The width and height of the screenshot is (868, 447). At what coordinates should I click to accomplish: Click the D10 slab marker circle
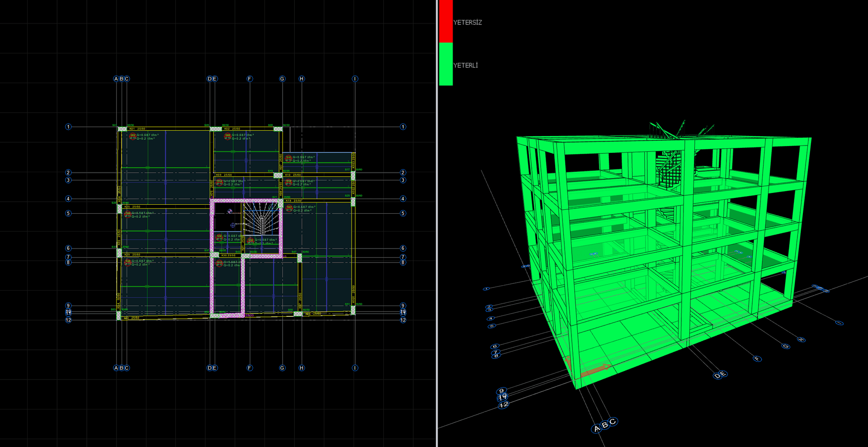tap(288, 158)
